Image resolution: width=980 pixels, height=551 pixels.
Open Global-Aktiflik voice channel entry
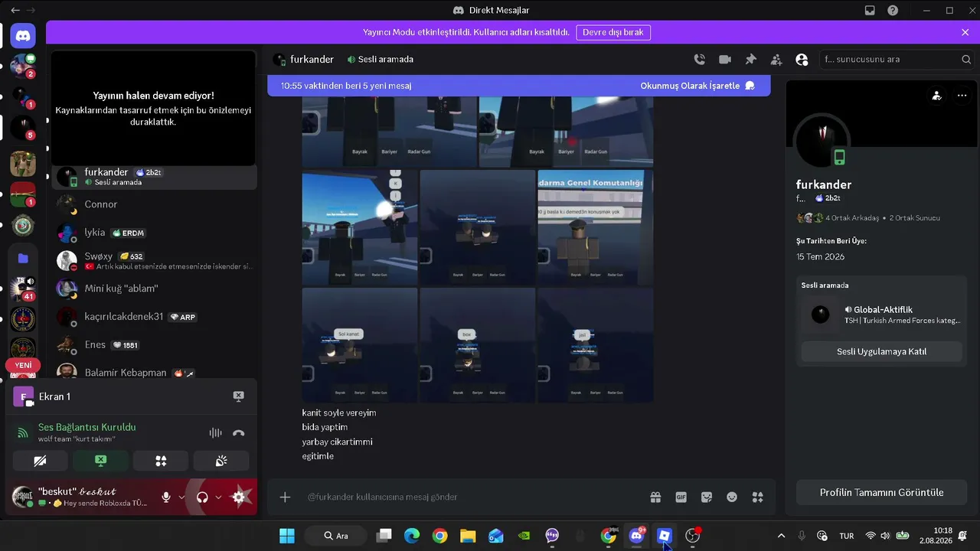coord(881,315)
